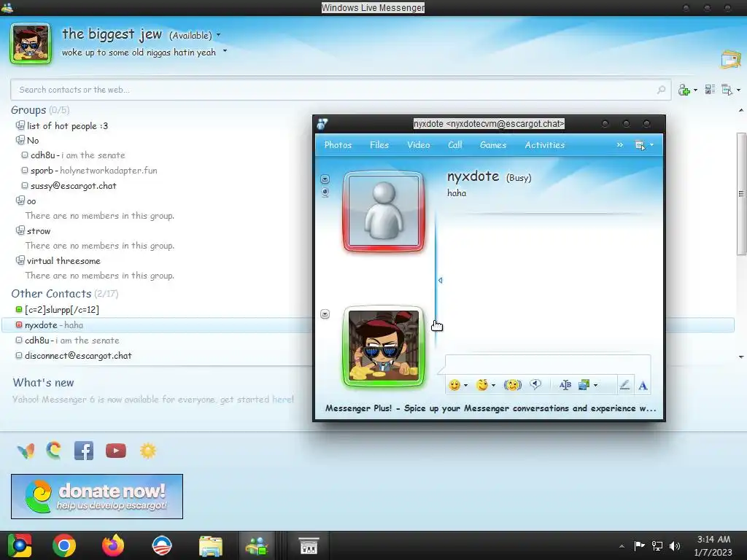Open Activities in the chat toolbar
Viewport: 747px width, 560px height.
(544, 145)
